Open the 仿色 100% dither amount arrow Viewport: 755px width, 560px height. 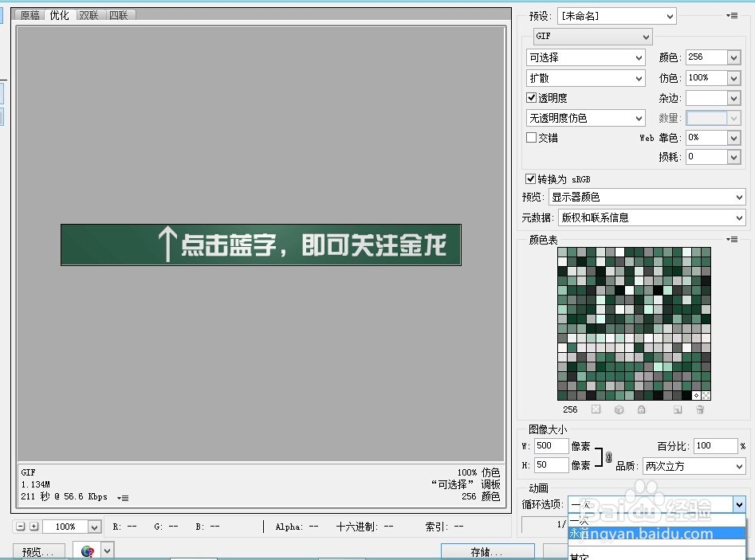pos(733,78)
